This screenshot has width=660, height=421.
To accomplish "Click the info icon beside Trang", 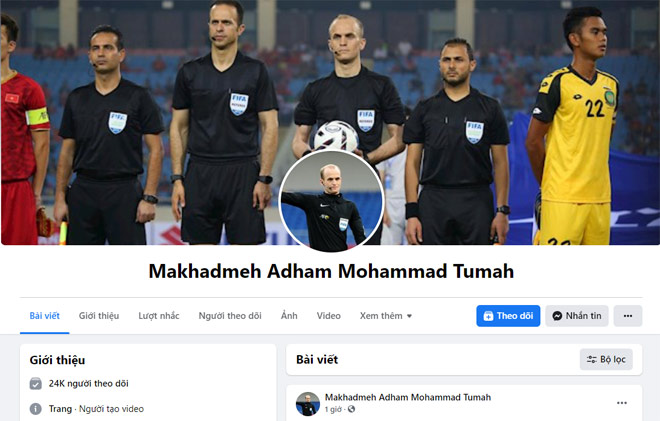I will pyautogui.click(x=36, y=409).
